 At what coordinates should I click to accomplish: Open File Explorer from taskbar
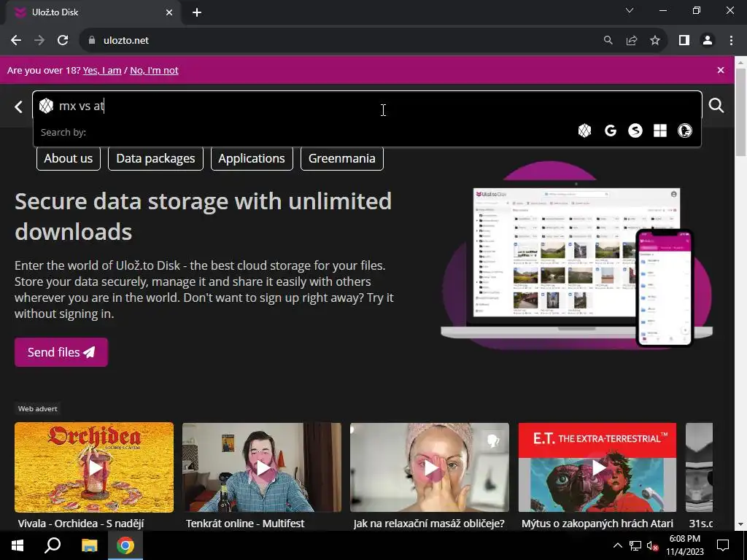pos(89,545)
